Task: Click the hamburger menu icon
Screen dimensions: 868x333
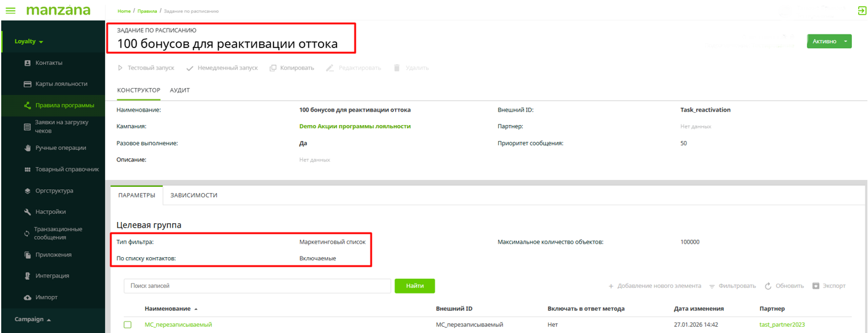Action: [x=10, y=10]
